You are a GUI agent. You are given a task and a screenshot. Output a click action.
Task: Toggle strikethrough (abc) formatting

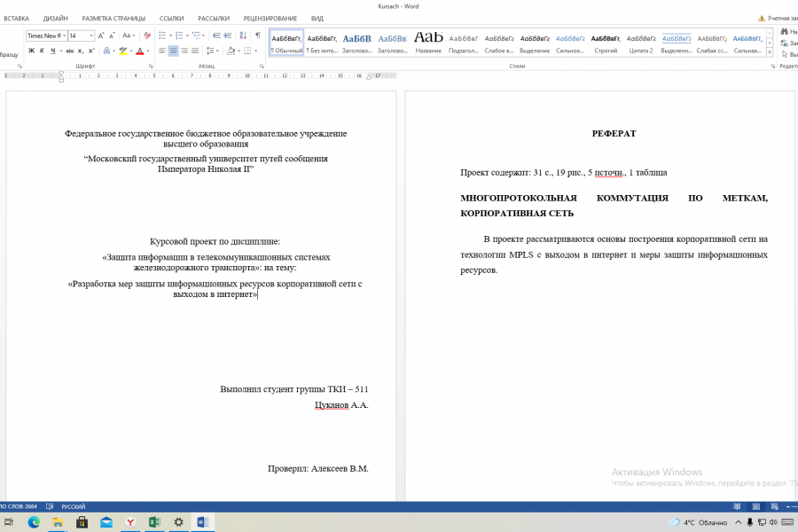[70, 51]
